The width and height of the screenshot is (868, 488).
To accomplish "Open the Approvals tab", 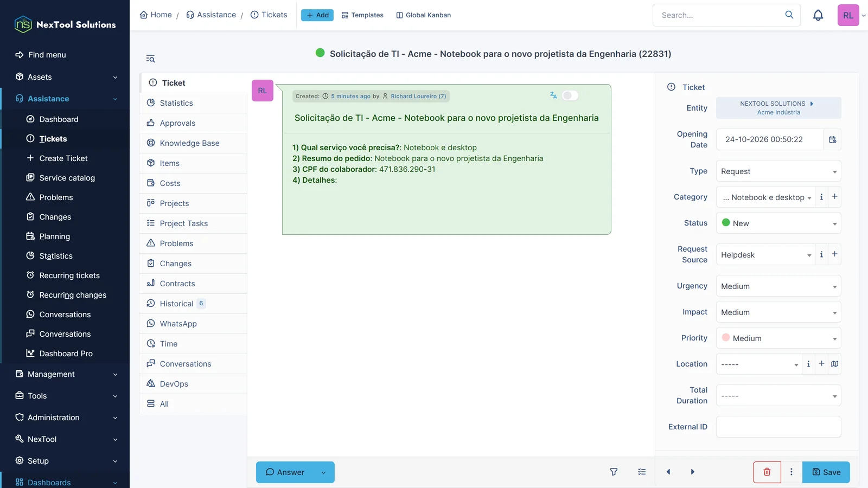I will tap(193, 123).
